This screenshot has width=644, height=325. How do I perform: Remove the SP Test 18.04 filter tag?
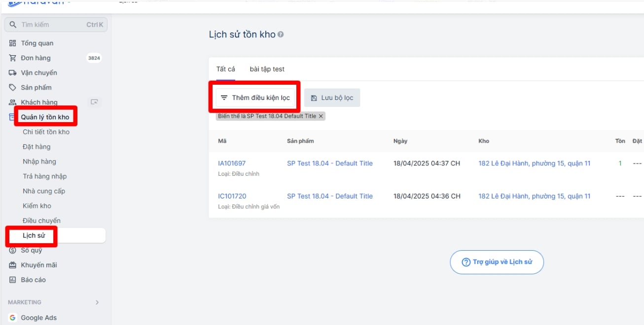321,116
